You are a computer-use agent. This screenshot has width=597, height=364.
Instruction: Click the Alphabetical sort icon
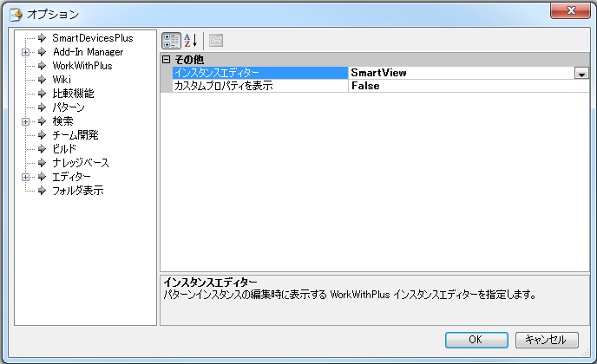point(191,40)
